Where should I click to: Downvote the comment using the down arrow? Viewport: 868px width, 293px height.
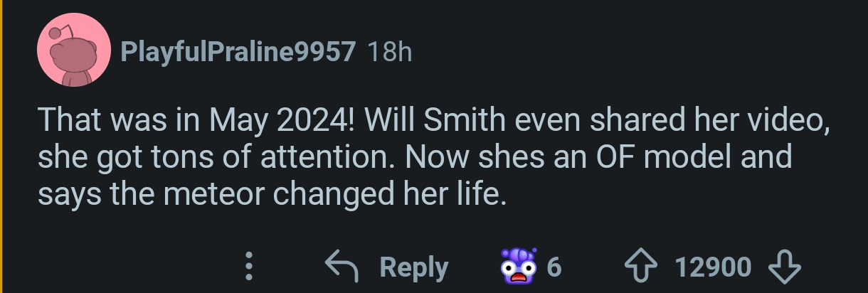pos(785,267)
